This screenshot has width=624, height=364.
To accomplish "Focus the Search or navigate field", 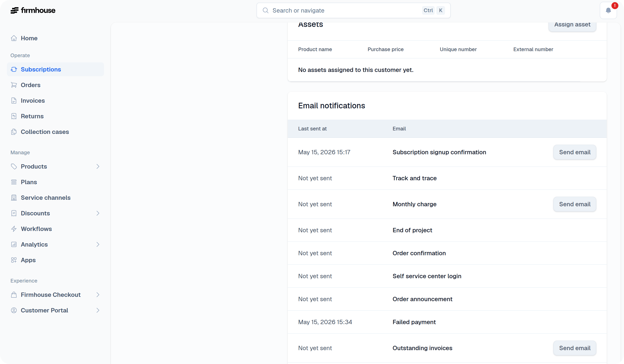I will (353, 10).
